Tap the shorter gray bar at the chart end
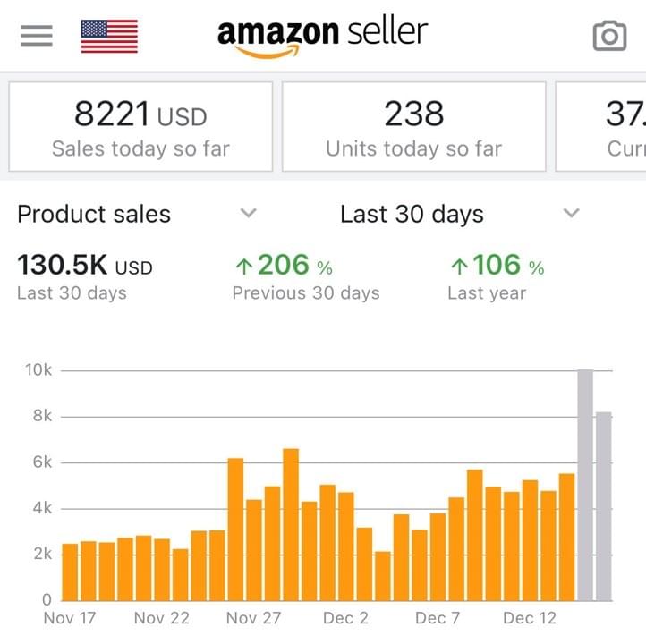The width and height of the screenshot is (646, 644). (604, 505)
